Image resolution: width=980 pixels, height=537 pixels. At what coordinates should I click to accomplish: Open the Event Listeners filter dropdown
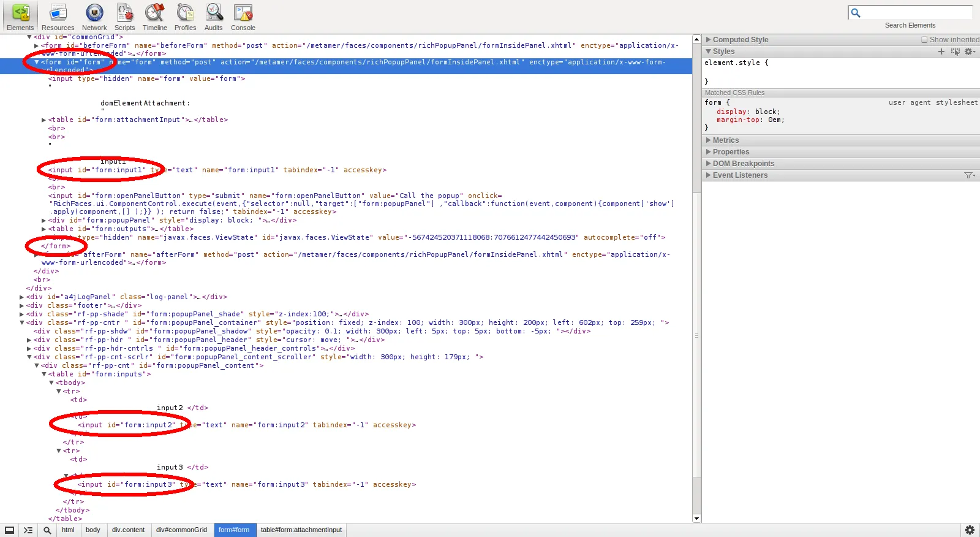pyautogui.click(x=970, y=175)
